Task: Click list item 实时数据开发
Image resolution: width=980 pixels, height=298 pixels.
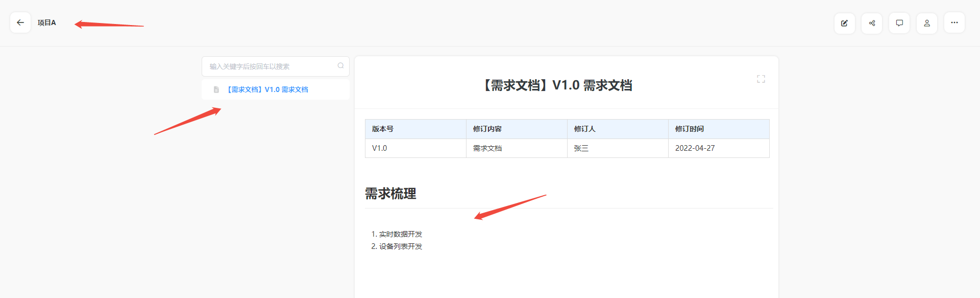Action: tap(401, 234)
